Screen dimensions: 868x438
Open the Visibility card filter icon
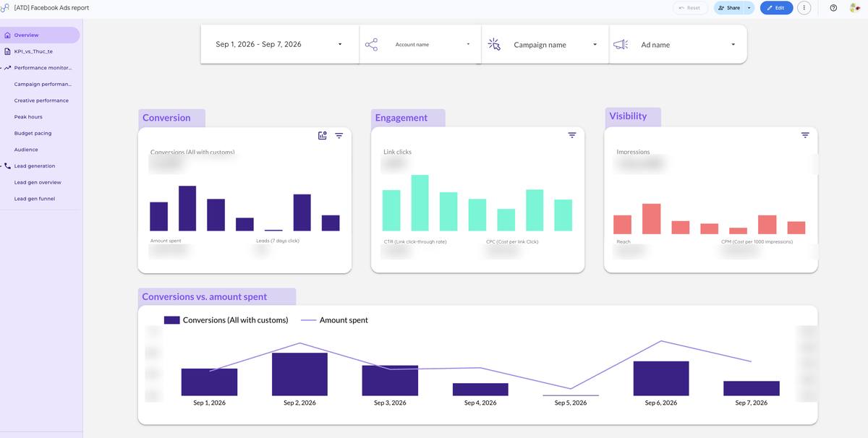(805, 135)
